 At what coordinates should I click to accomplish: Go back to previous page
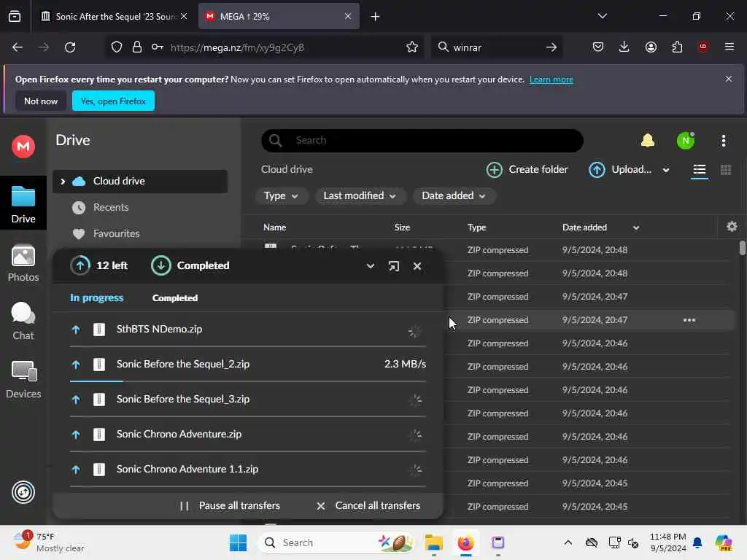pyautogui.click(x=18, y=47)
